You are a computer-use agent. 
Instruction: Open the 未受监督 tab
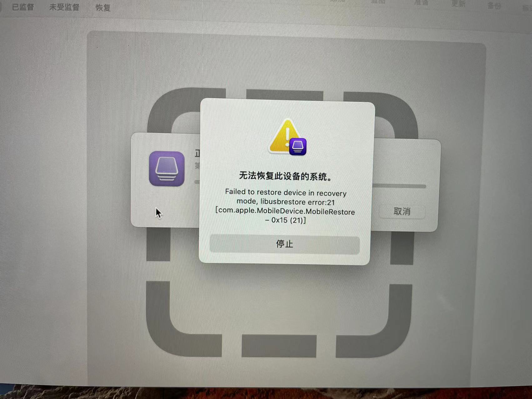[x=64, y=7]
